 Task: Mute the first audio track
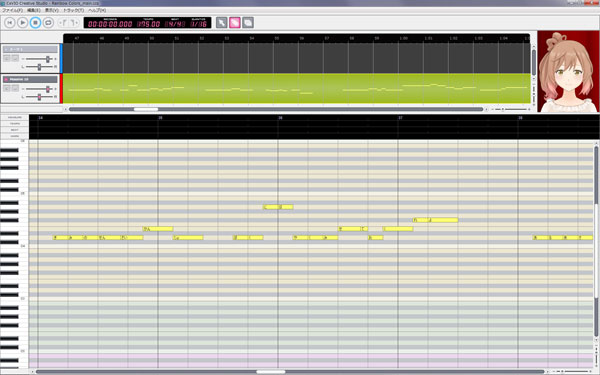coord(7,58)
